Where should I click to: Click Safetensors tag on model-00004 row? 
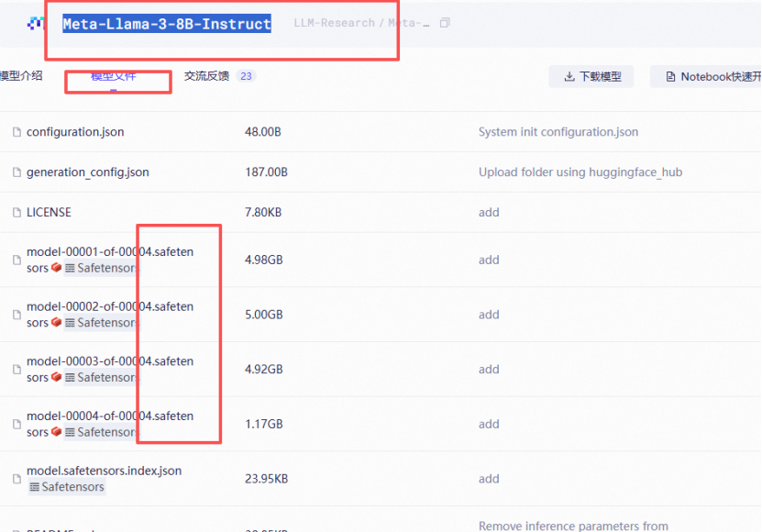(102, 432)
